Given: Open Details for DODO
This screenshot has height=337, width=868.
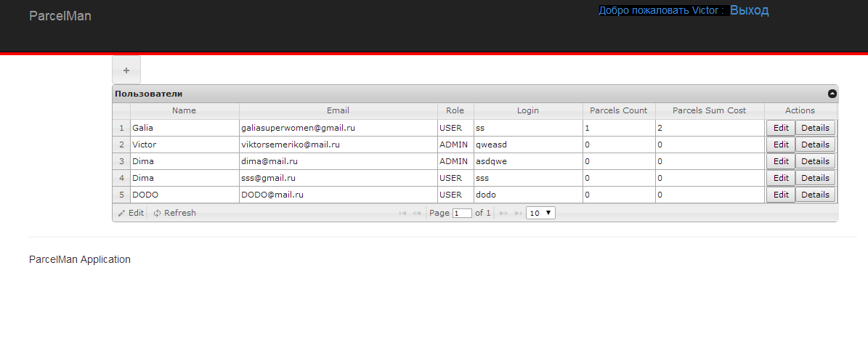Looking at the screenshot, I should pyautogui.click(x=816, y=195).
